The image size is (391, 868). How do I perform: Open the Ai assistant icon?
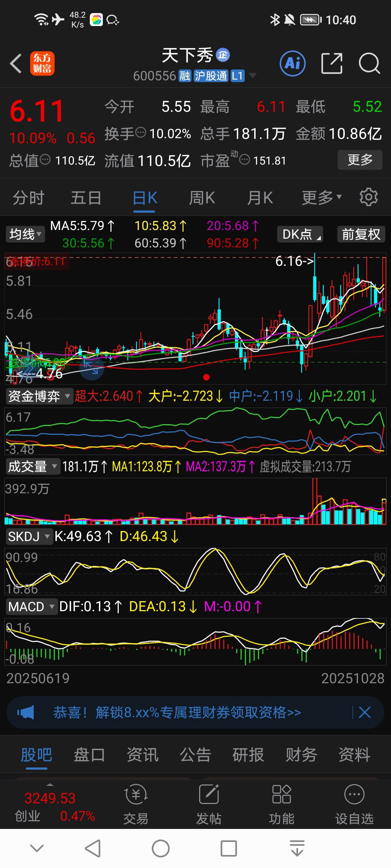coord(293,64)
